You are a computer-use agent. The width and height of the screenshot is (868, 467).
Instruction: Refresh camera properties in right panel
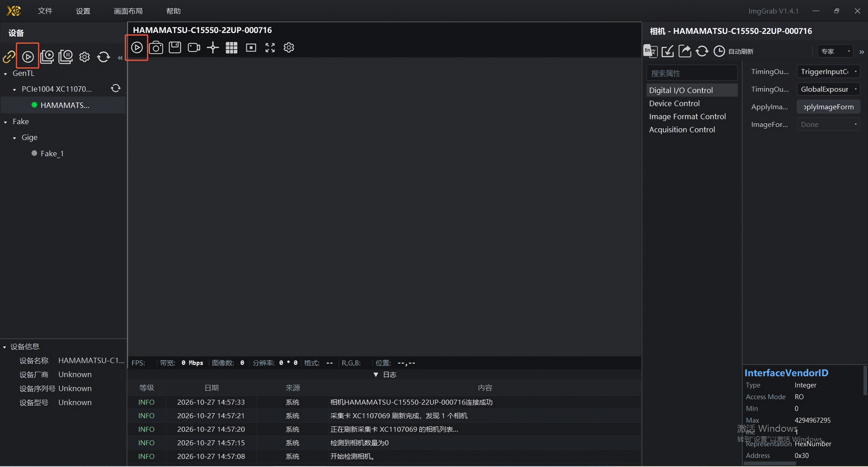pyautogui.click(x=702, y=51)
